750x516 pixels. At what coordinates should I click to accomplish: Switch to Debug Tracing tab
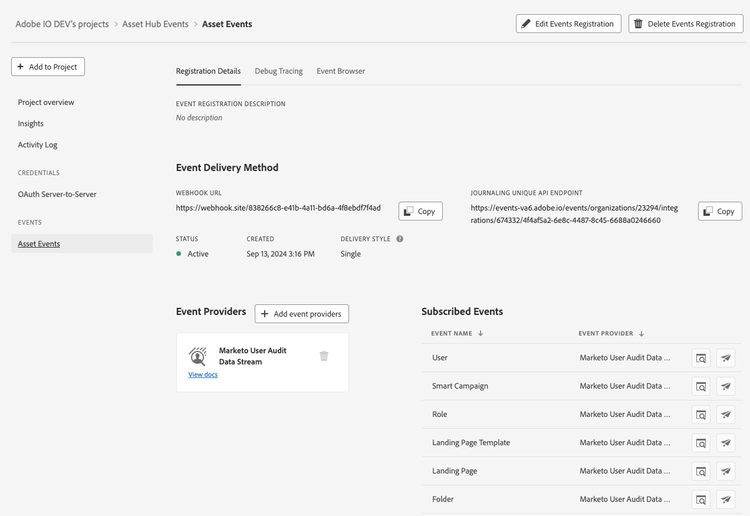278,71
